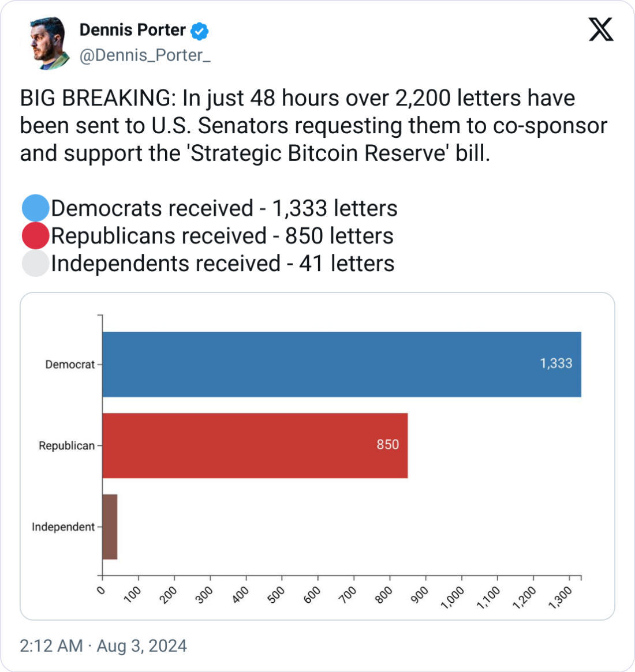Click the Independent axis label
Image resolution: width=635 pixels, height=672 pixels.
click(x=63, y=527)
